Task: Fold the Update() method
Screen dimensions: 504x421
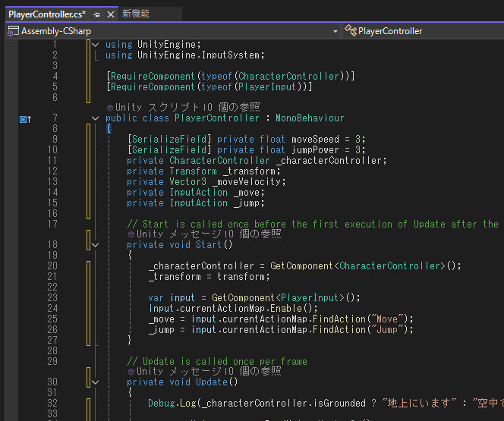Action: point(95,382)
